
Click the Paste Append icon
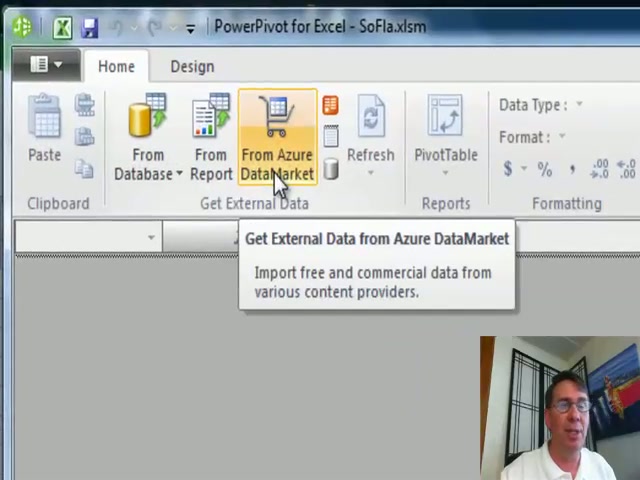pyautogui.click(x=84, y=104)
